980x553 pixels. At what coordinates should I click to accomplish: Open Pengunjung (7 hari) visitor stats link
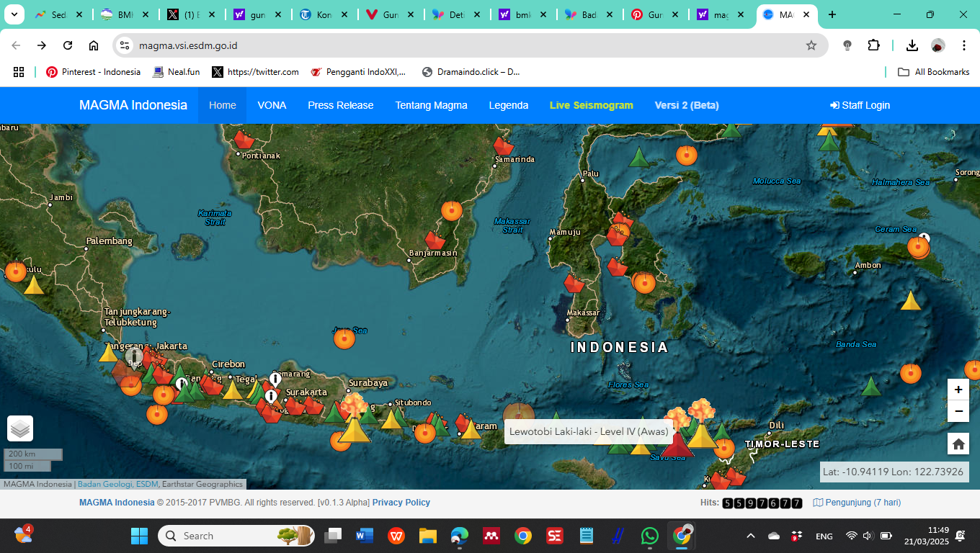tap(857, 503)
